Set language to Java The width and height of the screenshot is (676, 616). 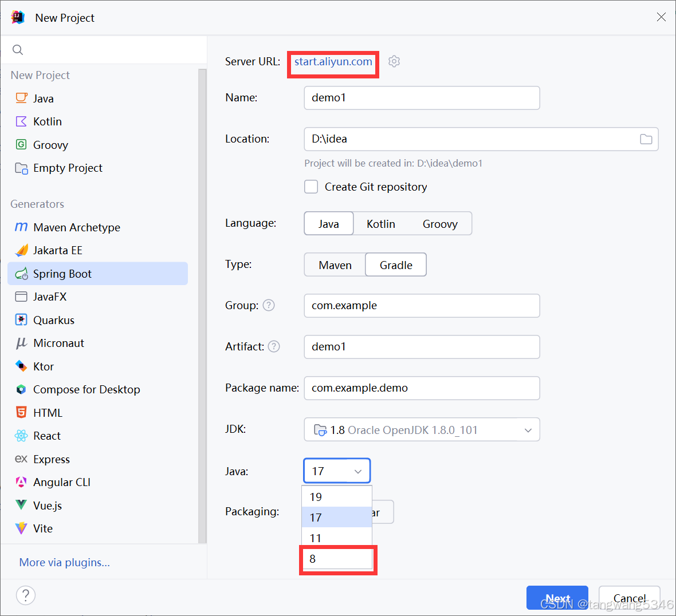tap(328, 224)
